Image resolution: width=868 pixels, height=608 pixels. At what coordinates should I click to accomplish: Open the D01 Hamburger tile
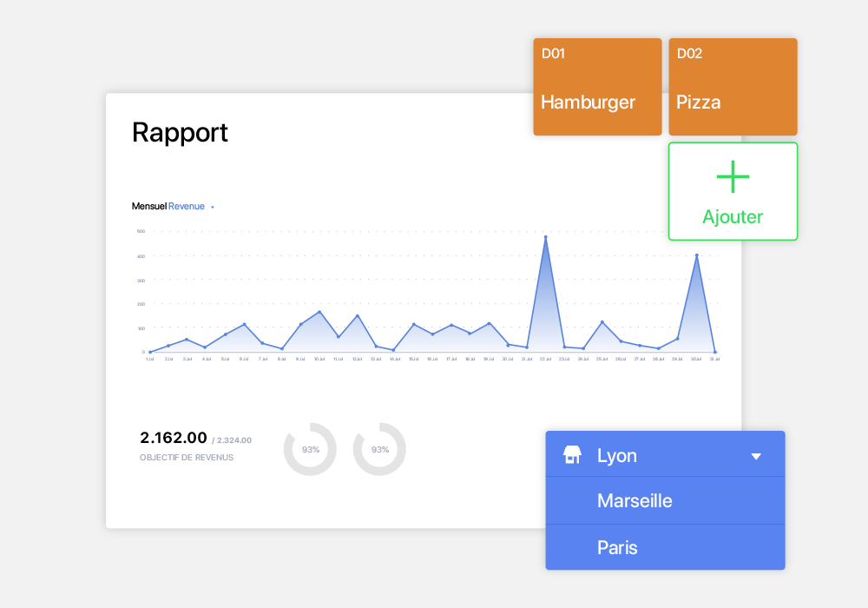(597, 87)
